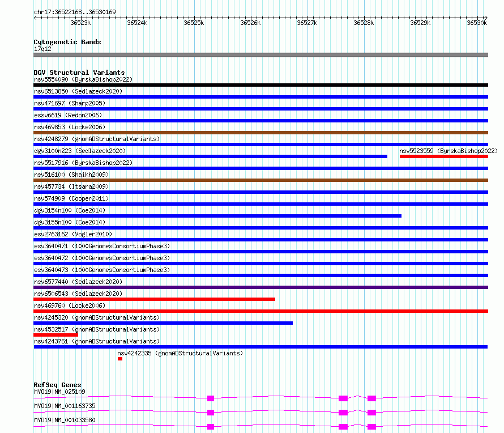The width and height of the screenshot is (504, 433).
Task: Click dgv3155n100 (Coe2014) label
Action: [70, 222]
